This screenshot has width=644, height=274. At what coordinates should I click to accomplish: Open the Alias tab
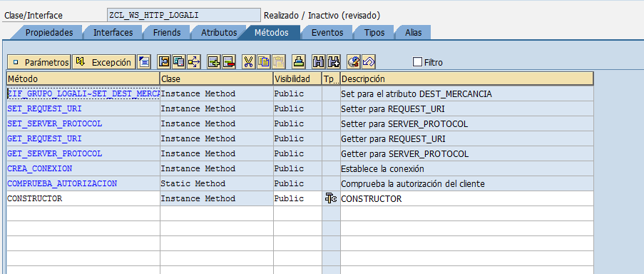(x=413, y=32)
